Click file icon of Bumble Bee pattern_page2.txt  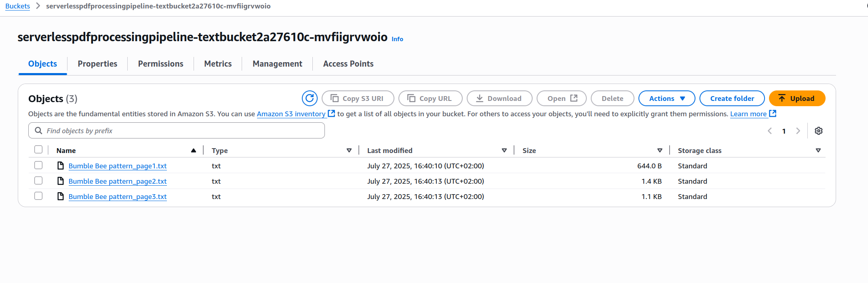click(61, 181)
